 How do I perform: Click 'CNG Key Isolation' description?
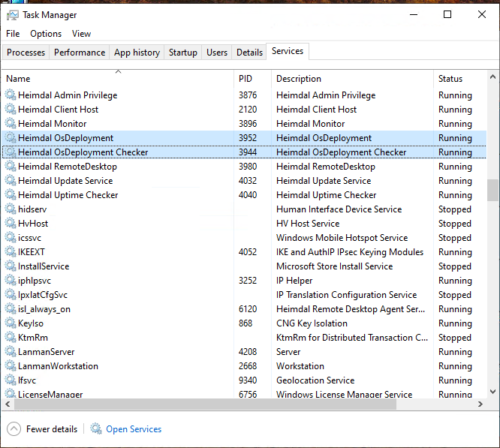click(312, 323)
